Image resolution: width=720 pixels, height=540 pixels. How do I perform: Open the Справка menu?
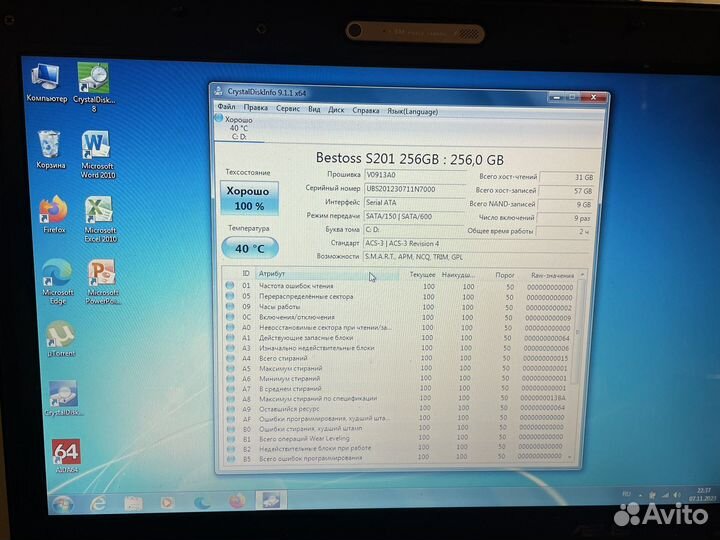(x=366, y=111)
